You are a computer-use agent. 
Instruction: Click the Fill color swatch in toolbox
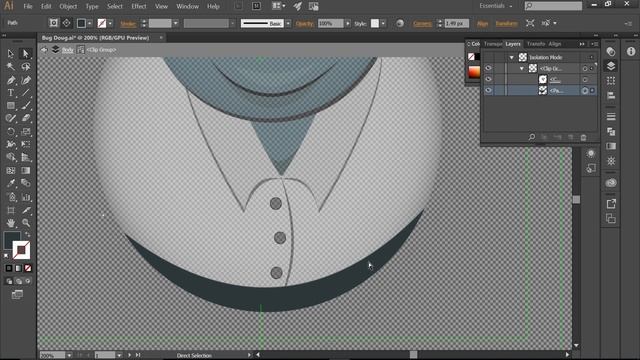click(12, 240)
